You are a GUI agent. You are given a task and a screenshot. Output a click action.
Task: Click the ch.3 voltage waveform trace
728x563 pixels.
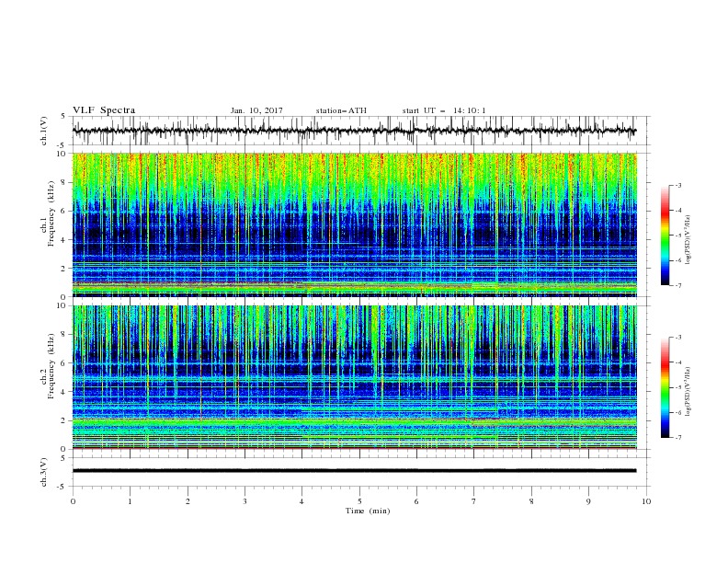[354, 471]
